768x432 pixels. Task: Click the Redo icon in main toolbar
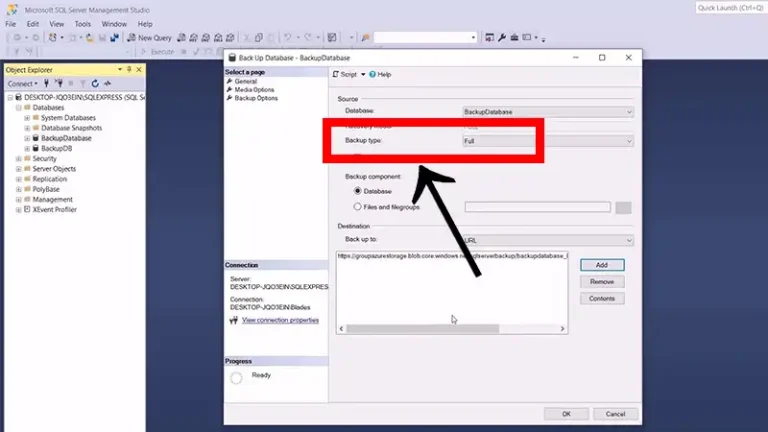pos(308,38)
